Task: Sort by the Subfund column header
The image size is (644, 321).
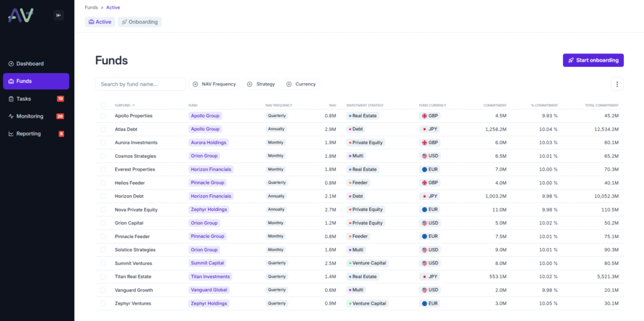Action: pos(125,105)
